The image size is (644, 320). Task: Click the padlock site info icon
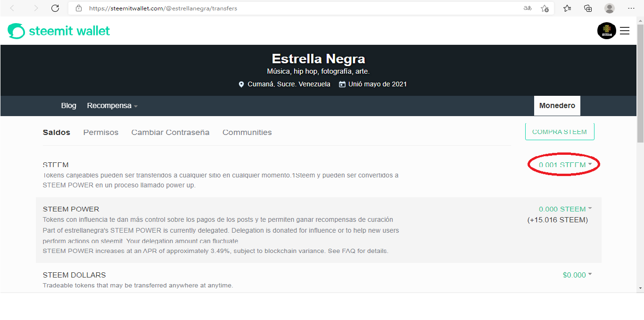tap(79, 8)
